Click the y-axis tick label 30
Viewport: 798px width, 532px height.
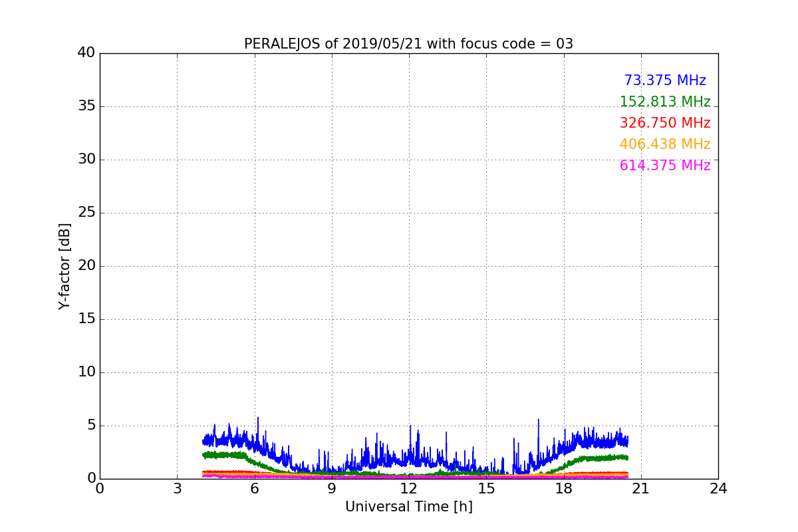86,160
